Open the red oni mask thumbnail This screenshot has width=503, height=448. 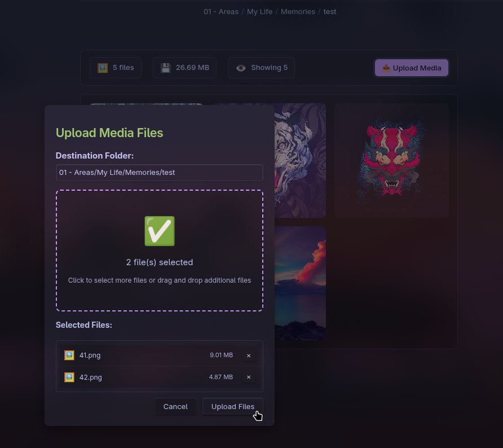coord(391,160)
